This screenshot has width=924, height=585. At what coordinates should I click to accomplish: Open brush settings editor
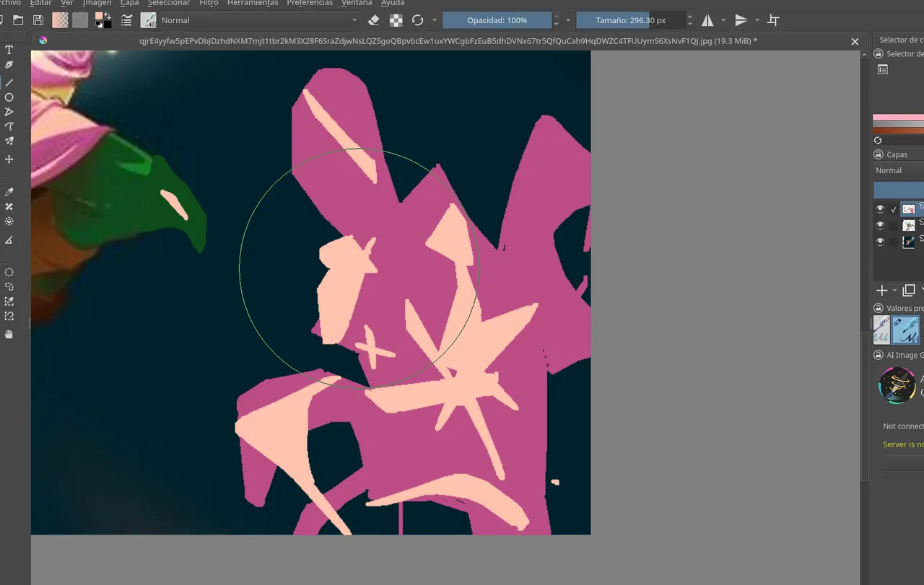click(127, 20)
